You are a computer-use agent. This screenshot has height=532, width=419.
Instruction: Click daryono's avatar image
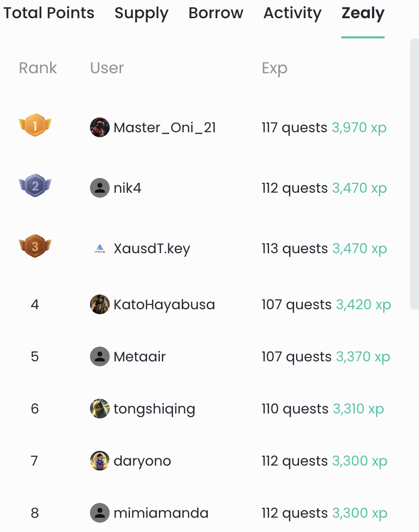100,461
